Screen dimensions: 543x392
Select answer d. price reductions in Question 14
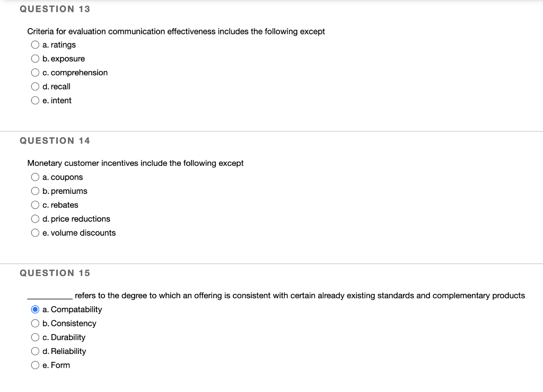point(35,218)
